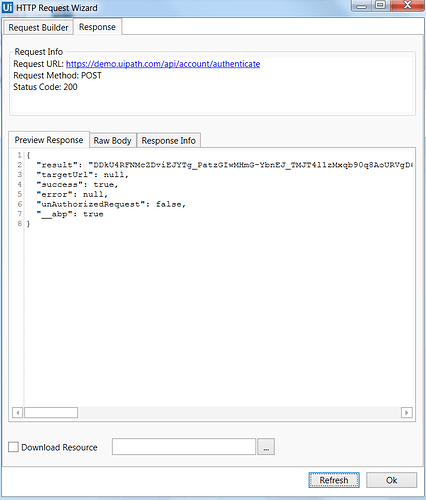Switch to the Request Builder tab
Image resolution: width=426 pixels, height=500 pixels.
click(x=38, y=28)
